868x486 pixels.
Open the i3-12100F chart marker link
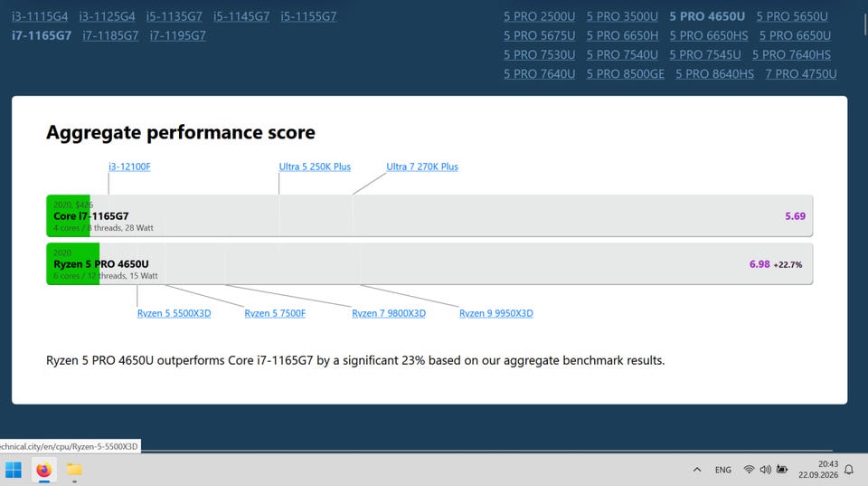129,167
